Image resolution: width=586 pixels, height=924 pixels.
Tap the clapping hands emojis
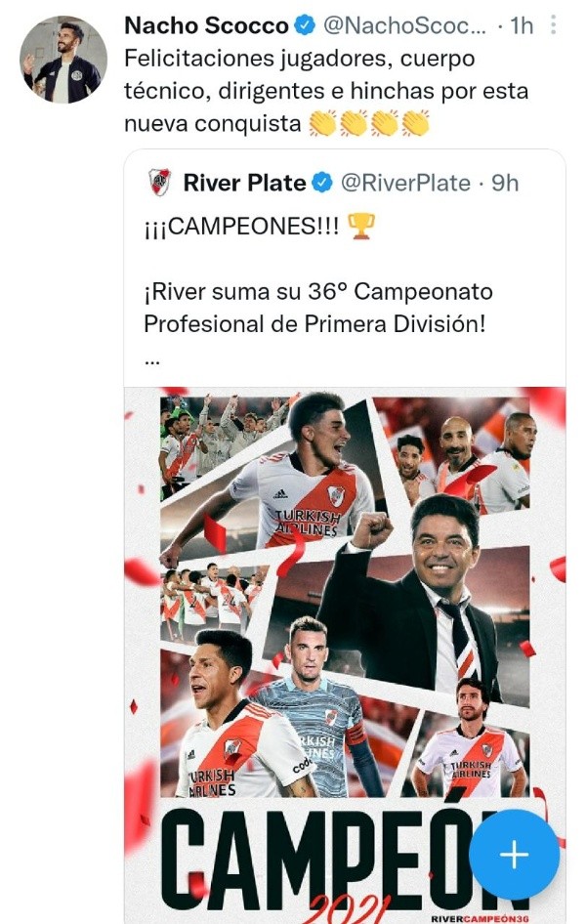[x=368, y=124]
